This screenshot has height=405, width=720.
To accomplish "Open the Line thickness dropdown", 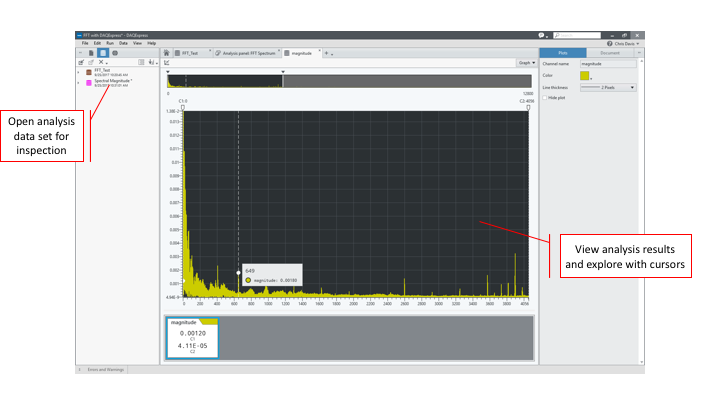I will coord(607,88).
